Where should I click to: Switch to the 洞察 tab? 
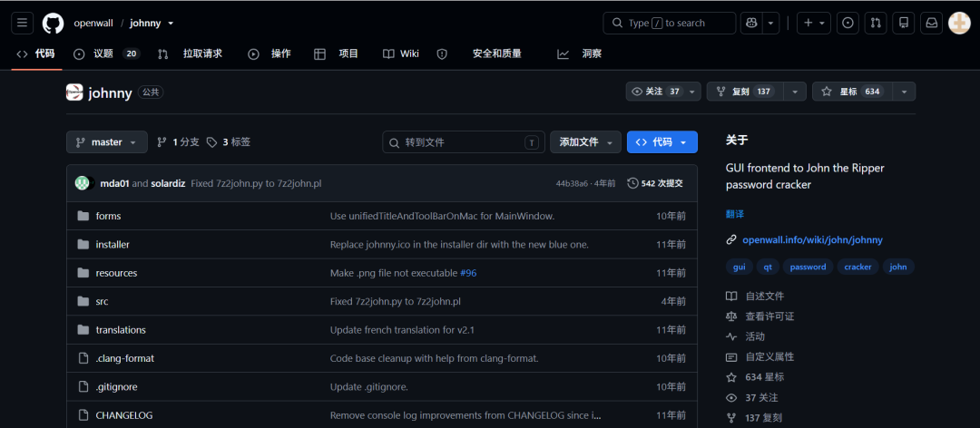(579, 53)
